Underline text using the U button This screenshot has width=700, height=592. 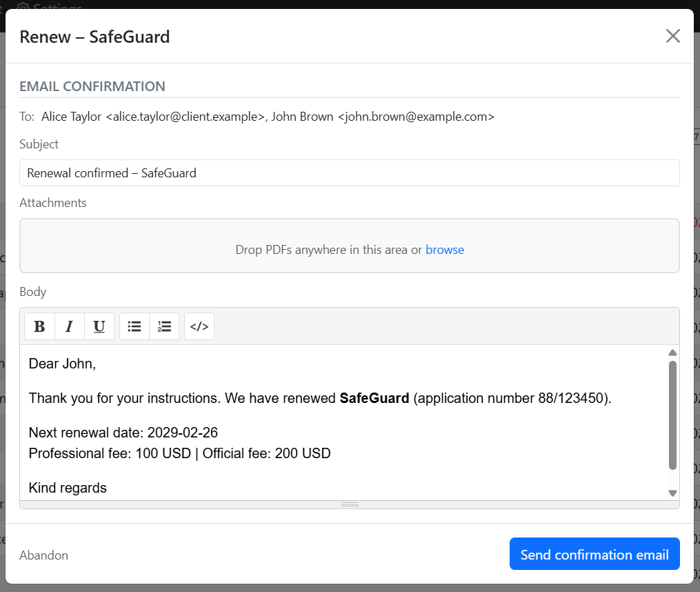[99, 326]
